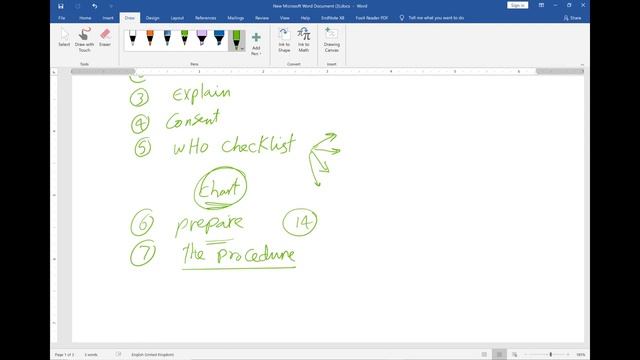Screen dimensions: 640x360
Task: Go to the Review tab
Action: (262, 18)
